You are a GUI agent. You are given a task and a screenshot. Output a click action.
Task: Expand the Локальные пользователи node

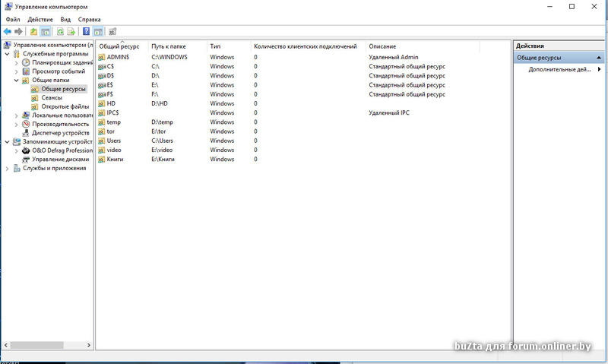pyautogui.click(x=16, y=116)
